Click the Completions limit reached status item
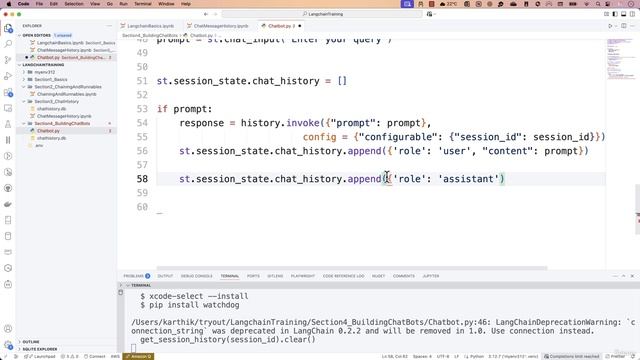Screen dimensions: 640x360 coord(572,356)
